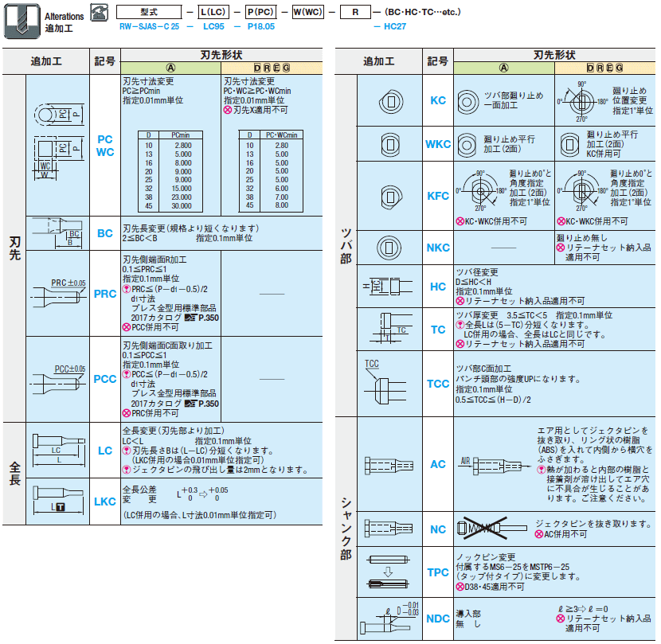The height and width of the screenshot is (644, 661).
Task: Click the dowel pin change diagram beside TPC
Action: click(390, 572)
